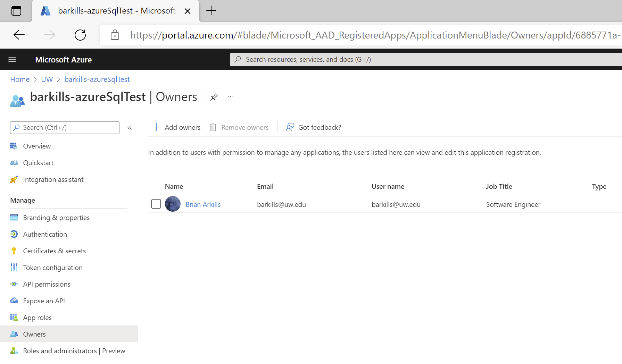The width and height of the screenshot is (622, 364).
Task: Collapse the left sidebar menu
Action: click(130, 128)
